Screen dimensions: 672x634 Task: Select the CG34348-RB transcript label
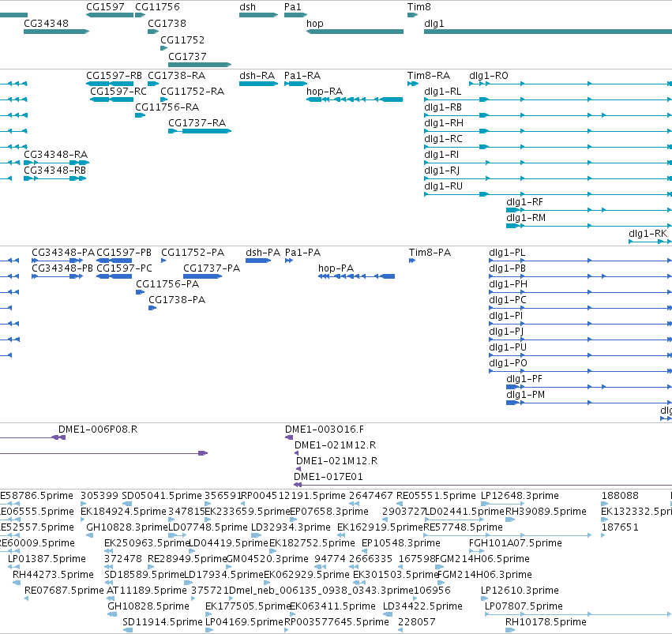54,171
